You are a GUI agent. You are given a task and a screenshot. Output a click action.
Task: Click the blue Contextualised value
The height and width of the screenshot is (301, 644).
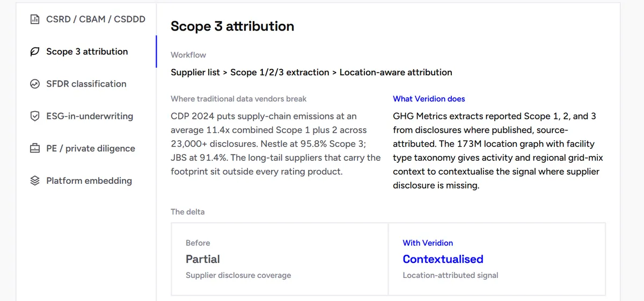pos(443,259)
